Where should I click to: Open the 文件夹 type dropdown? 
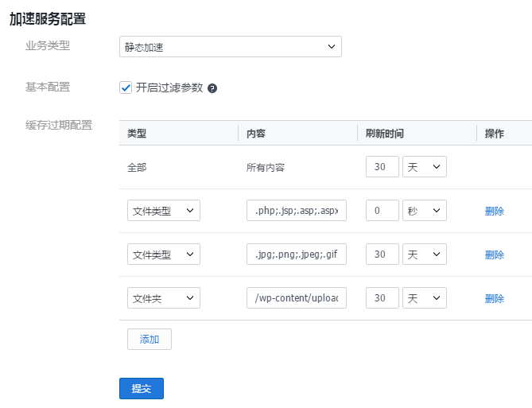click(x=163, y=298)
